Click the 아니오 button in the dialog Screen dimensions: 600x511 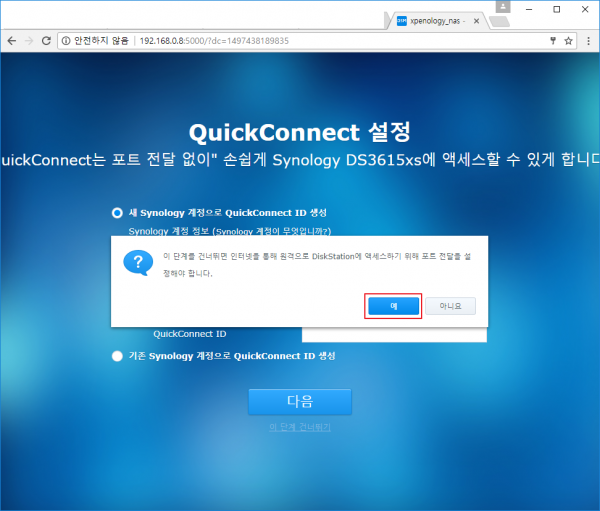450,306
